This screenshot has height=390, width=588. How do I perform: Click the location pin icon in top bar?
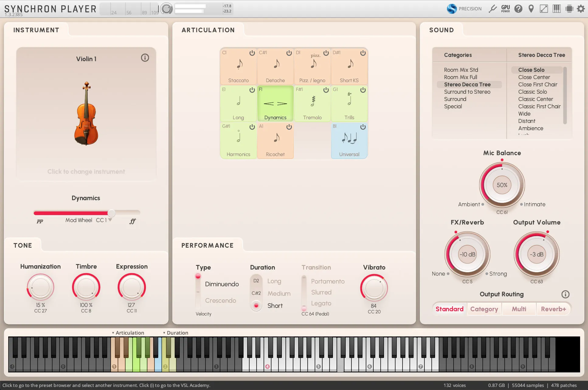(x=531, y=9)
